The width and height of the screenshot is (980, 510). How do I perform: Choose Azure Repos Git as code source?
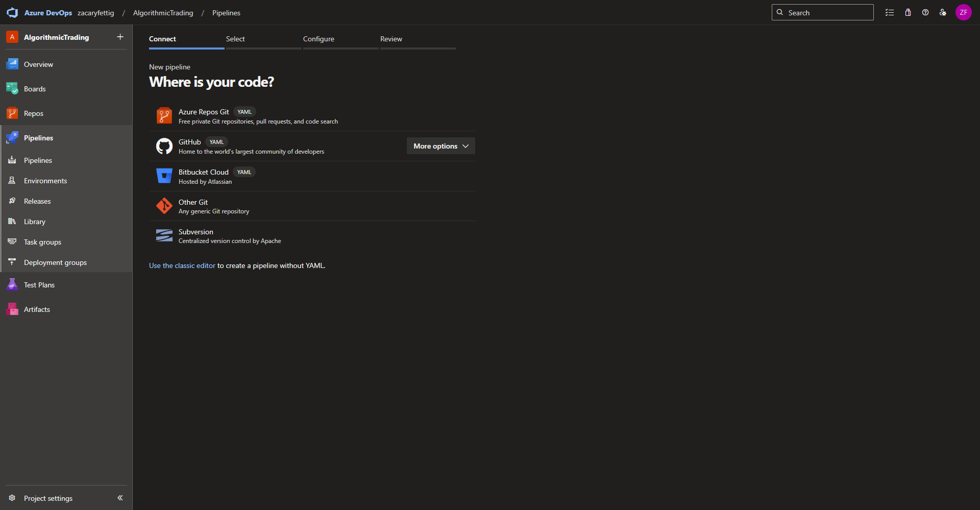204,112
